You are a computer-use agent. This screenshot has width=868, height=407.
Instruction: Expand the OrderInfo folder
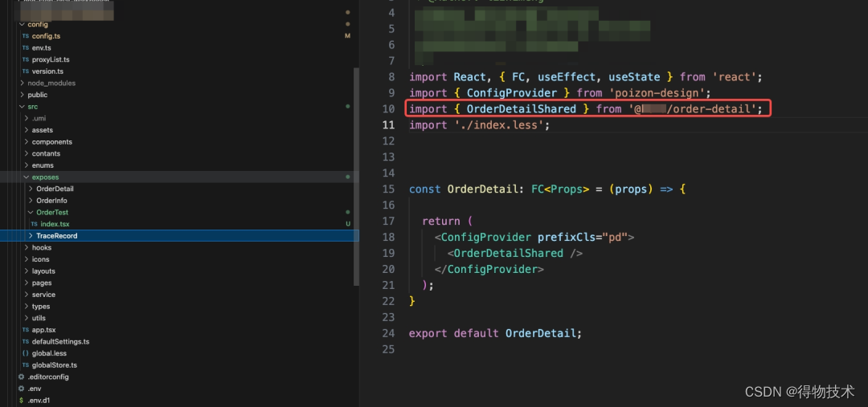pyautogui.click(x=31, y=201)
